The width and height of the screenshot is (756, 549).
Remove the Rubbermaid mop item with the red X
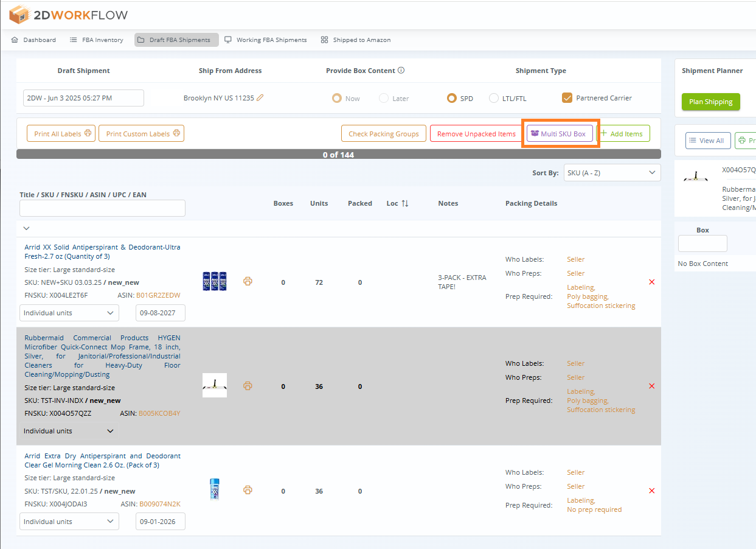(651, 386)
